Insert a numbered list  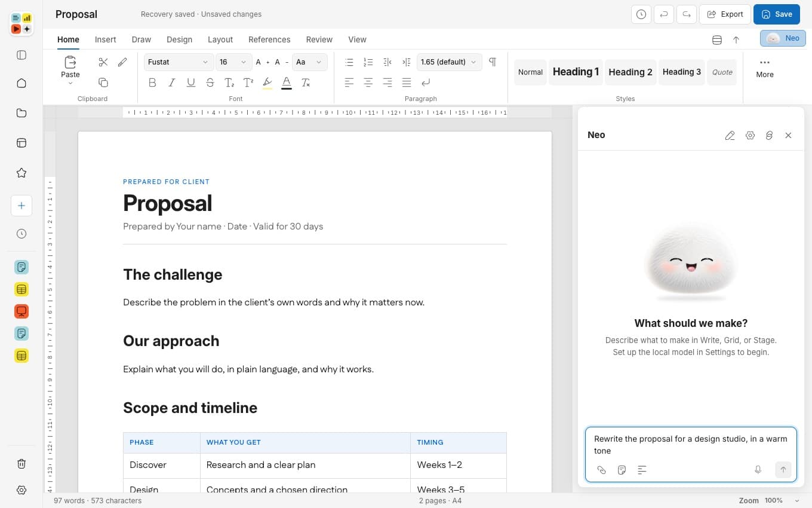tap(368, 62)
